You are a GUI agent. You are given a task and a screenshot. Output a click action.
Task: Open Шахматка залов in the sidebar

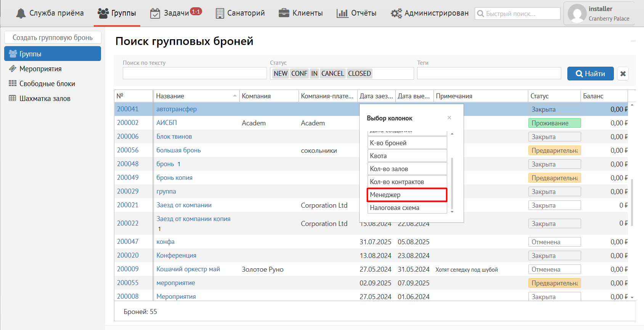pos(45,99)
